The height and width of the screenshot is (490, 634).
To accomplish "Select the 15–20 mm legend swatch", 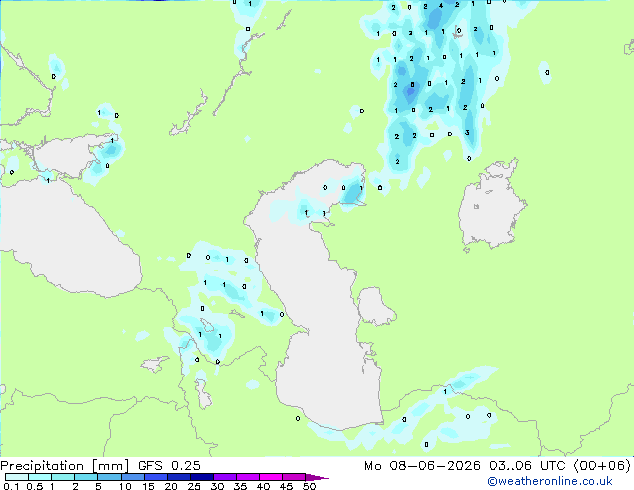I will [155, 477].
